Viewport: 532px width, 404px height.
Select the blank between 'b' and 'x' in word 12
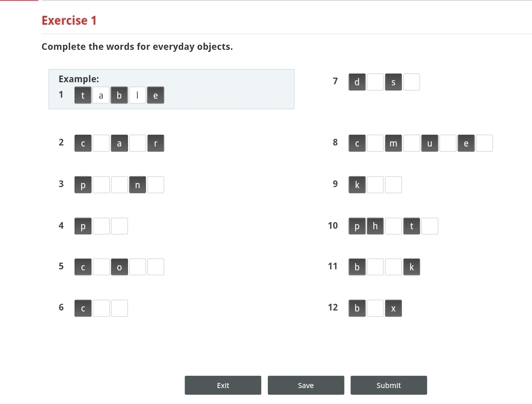click(375, 308)
